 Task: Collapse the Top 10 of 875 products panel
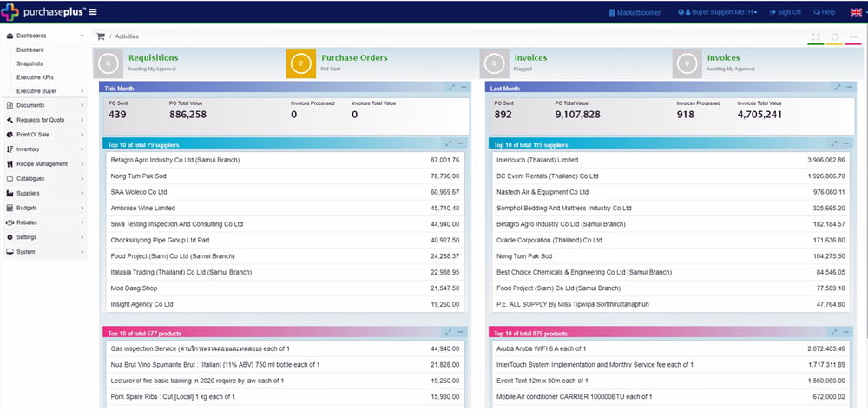pos(845,332)
